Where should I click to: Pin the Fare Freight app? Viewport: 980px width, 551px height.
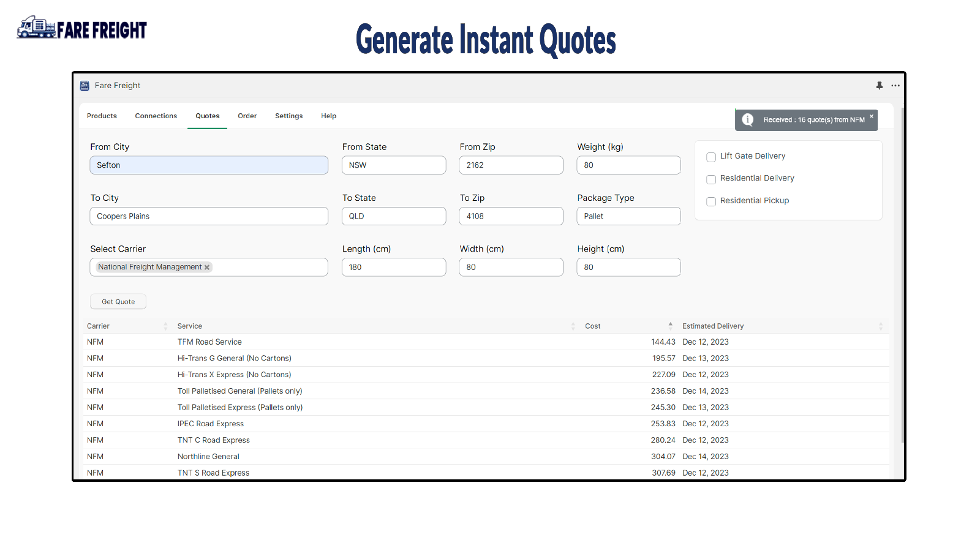880,86
